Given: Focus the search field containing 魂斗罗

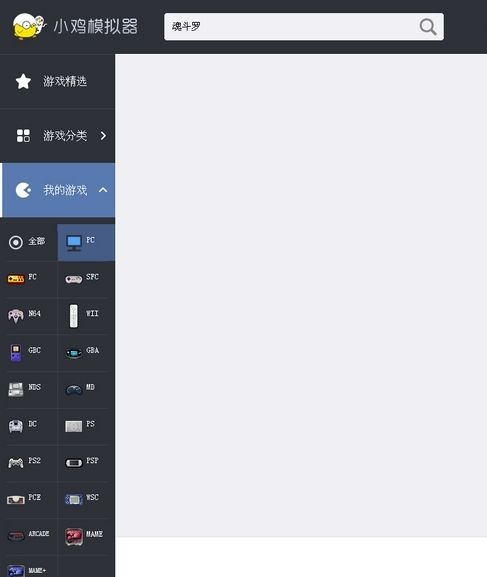Looking at the screenshot, I should point(304,27).
